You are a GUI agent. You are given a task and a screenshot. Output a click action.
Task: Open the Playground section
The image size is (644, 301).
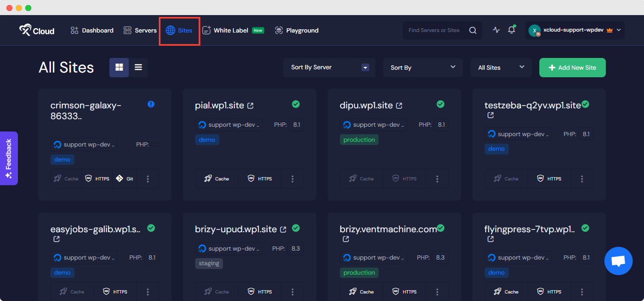coord(297,30)
